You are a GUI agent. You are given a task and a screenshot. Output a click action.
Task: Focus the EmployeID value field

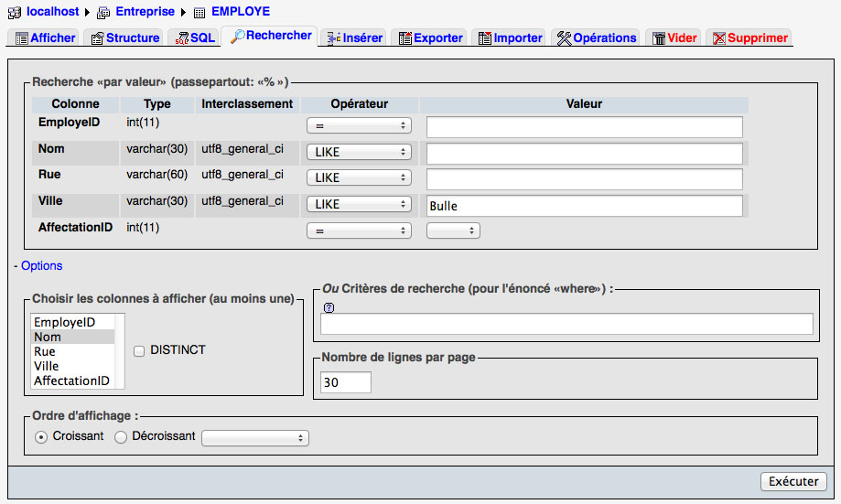(x=585, y=127)
